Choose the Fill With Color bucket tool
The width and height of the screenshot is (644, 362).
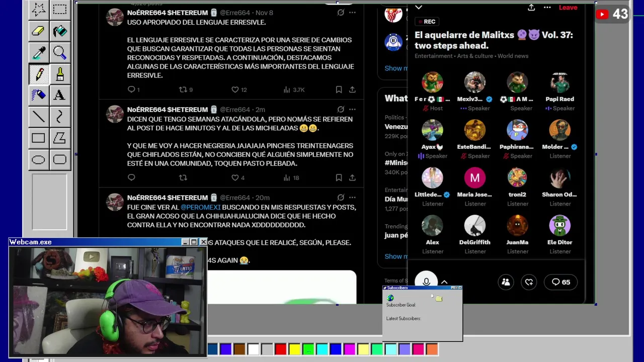coord(59,31)
